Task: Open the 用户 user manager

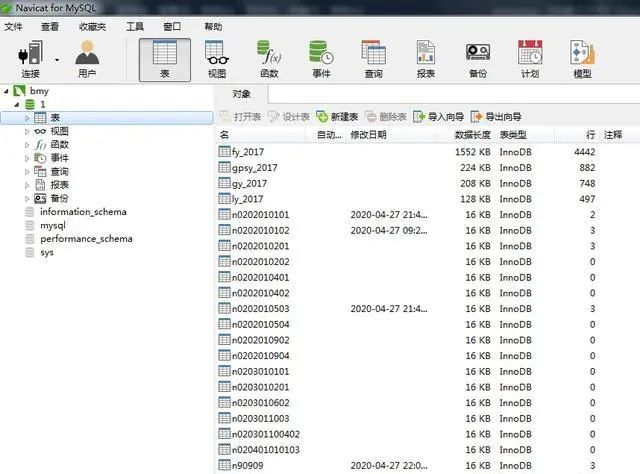Action: tap(87, 59)
